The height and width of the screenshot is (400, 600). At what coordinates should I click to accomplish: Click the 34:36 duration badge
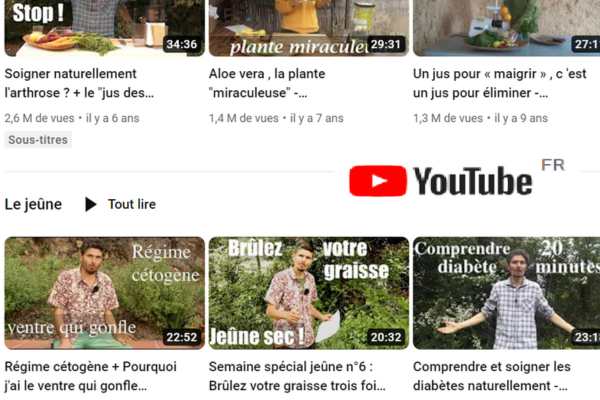(182, 44)
